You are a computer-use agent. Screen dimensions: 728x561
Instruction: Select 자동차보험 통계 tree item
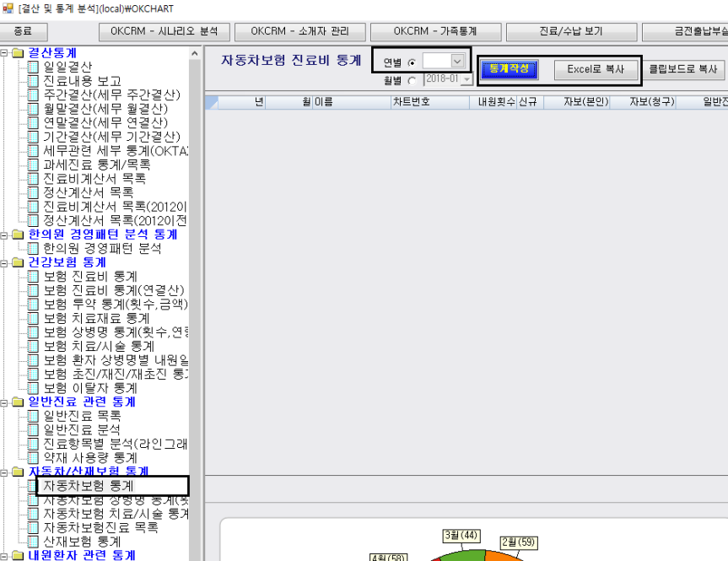point(89,486)
